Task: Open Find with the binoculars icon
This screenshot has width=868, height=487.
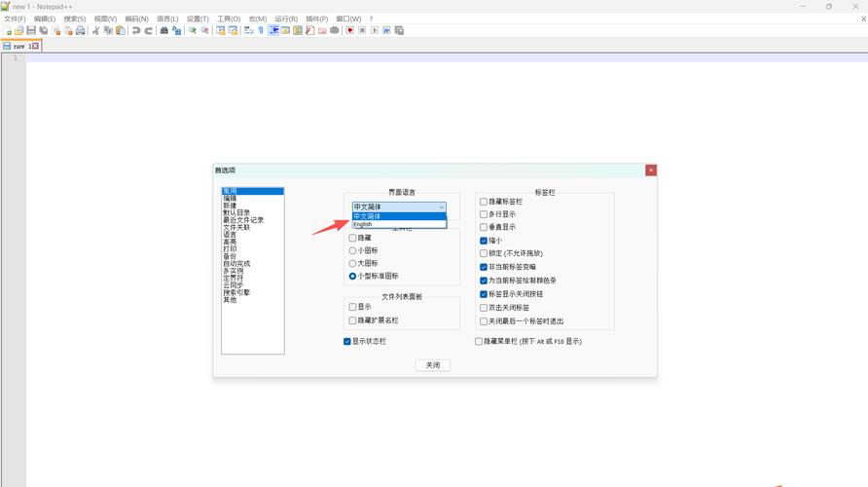Action: (x=163, y=30)
